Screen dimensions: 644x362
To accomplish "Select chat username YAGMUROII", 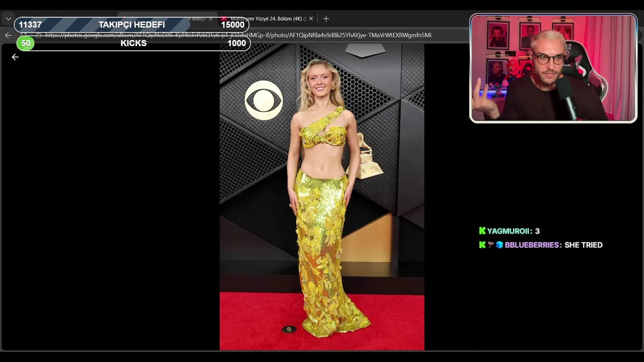I will [x=509, y=231].
